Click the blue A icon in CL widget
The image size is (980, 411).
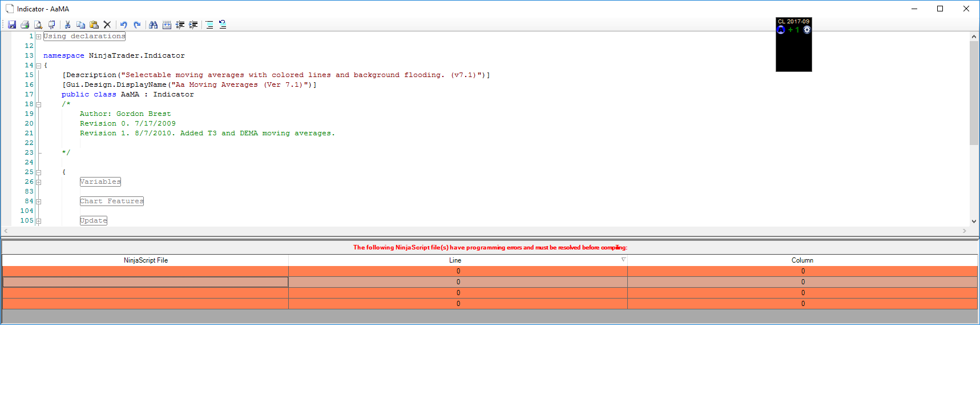click(x=781, y=30)
